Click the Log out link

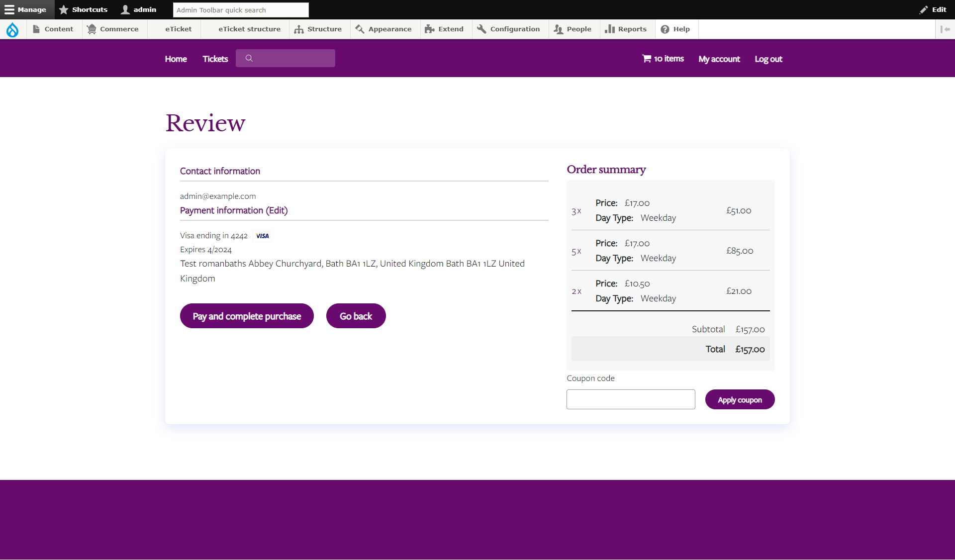tap(768, 59)
